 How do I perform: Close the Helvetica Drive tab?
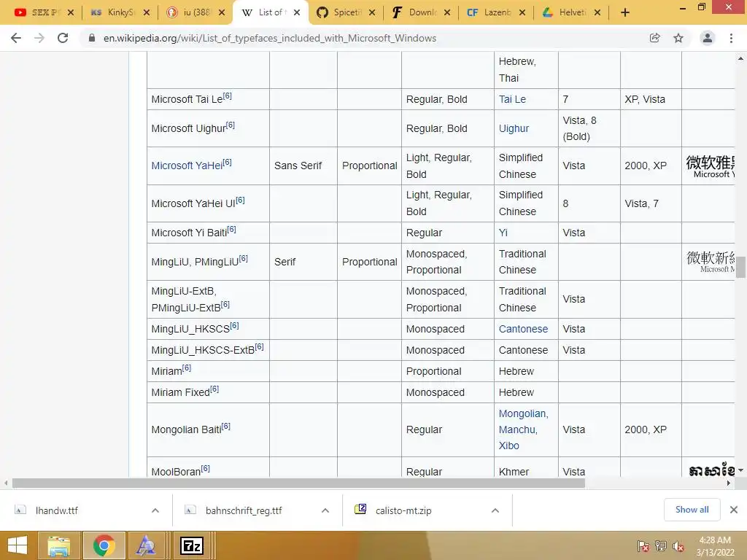597,12
